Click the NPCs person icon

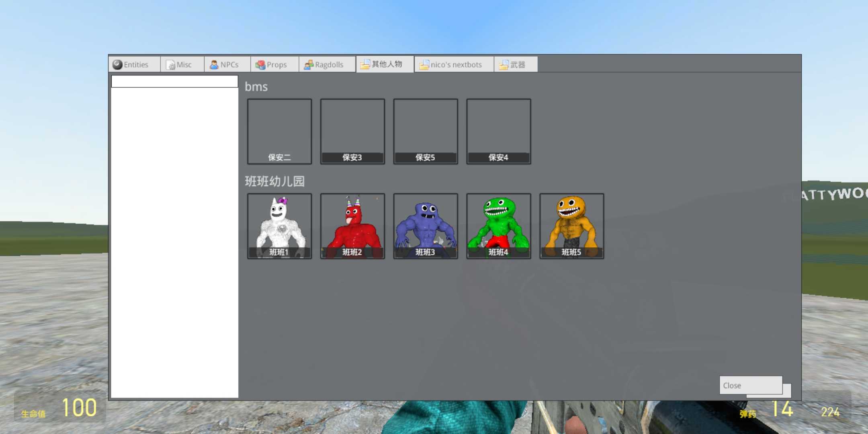pyautogui.click(x=214, y=65)
